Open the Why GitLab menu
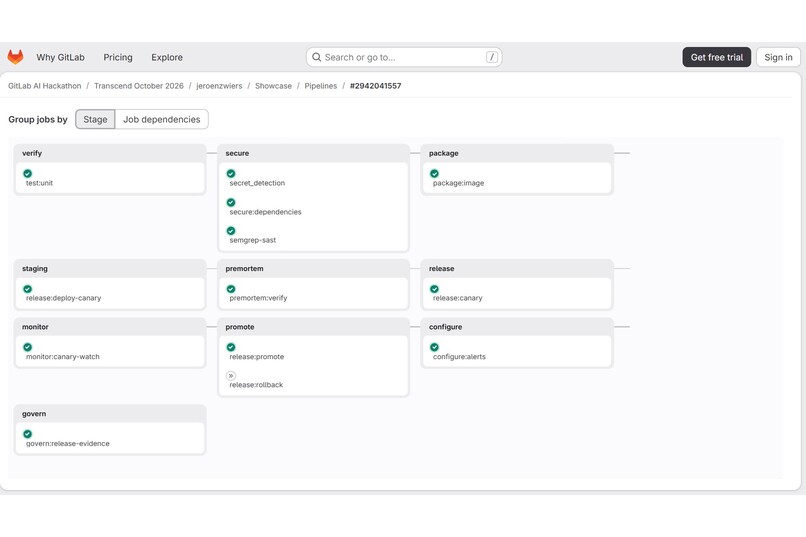Viewport: 806px width, 537px height. pyautogui.click(x=60, y=57)
